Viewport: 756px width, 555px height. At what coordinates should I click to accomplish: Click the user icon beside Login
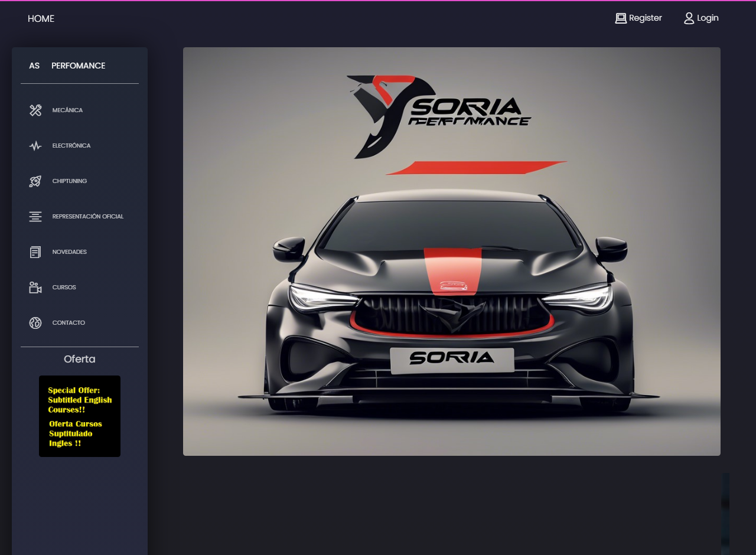pos(689,18)
